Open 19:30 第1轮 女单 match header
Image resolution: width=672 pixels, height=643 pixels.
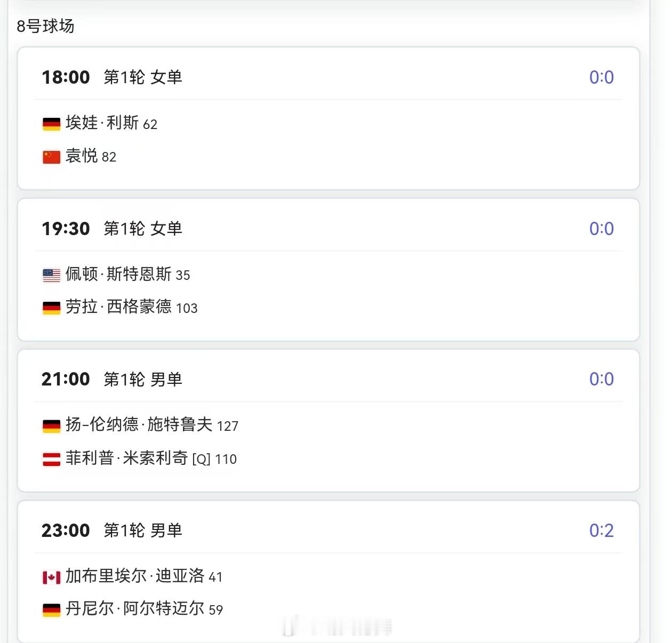pyautogui.click(x=112, y=228)
